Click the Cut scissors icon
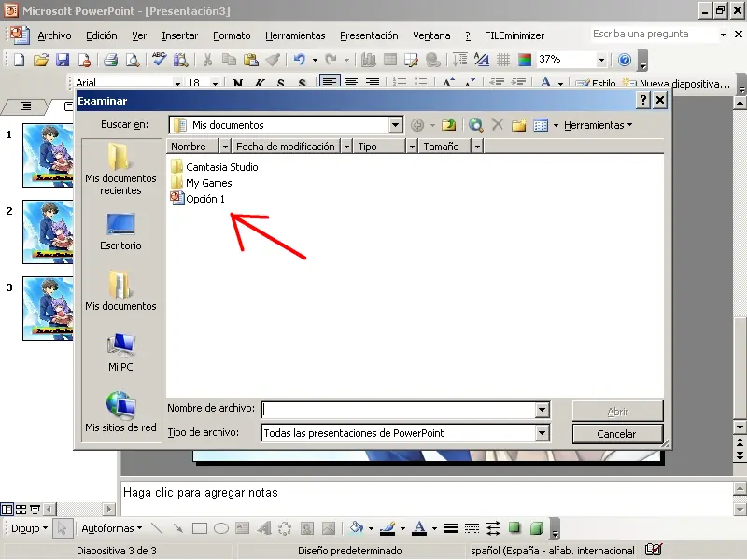 (207, 60)
